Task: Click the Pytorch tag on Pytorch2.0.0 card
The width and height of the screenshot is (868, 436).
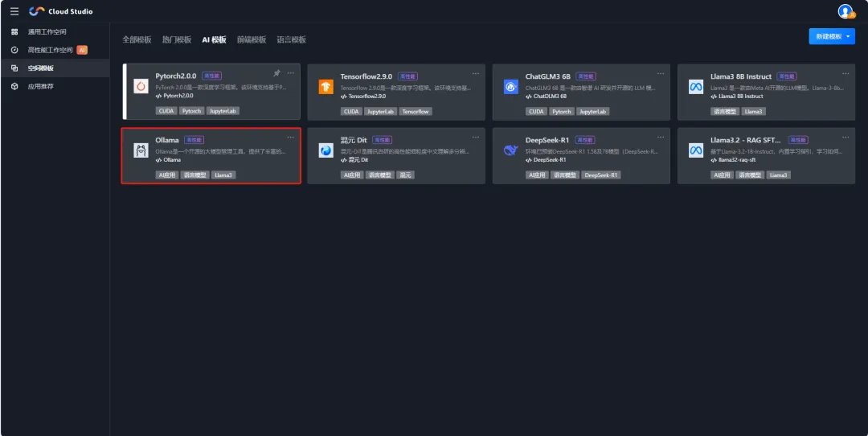Action: [x=192, y=111]
